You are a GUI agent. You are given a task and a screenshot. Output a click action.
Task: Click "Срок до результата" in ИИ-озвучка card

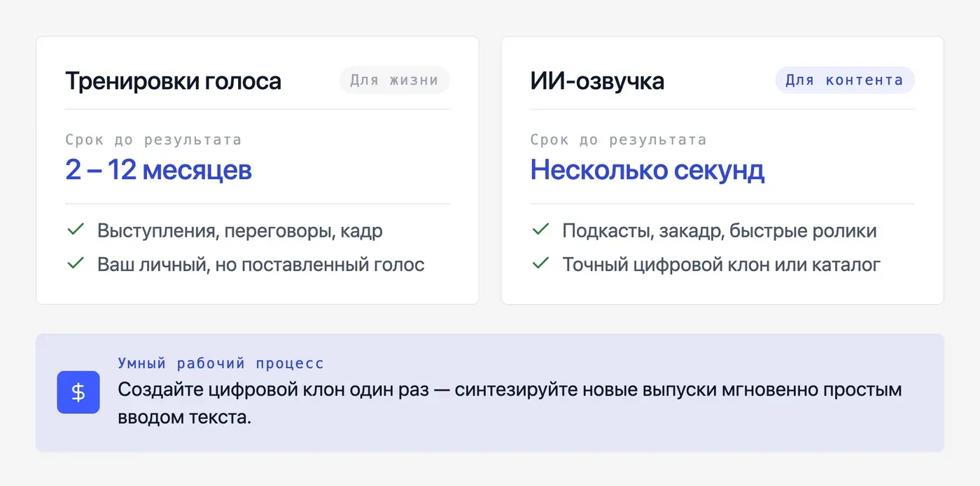pyautogui.click(x=618, y=139)
